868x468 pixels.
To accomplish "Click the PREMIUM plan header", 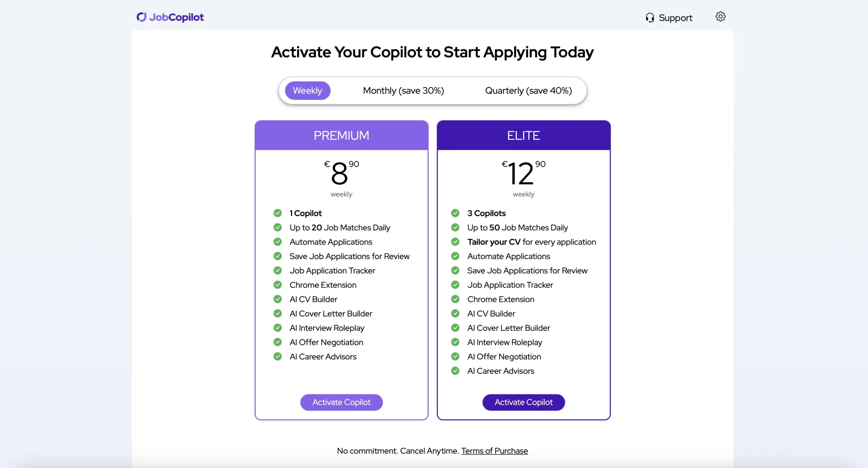I will point(341,136).
